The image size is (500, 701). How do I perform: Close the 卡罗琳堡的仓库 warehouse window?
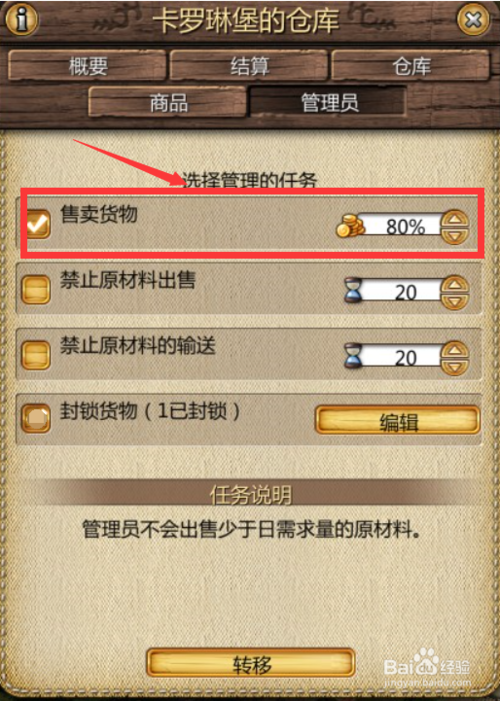[x=473, y=19]
